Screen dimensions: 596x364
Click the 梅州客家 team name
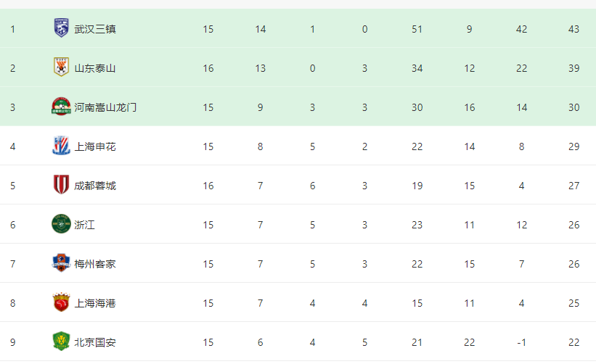pos(95,264)
